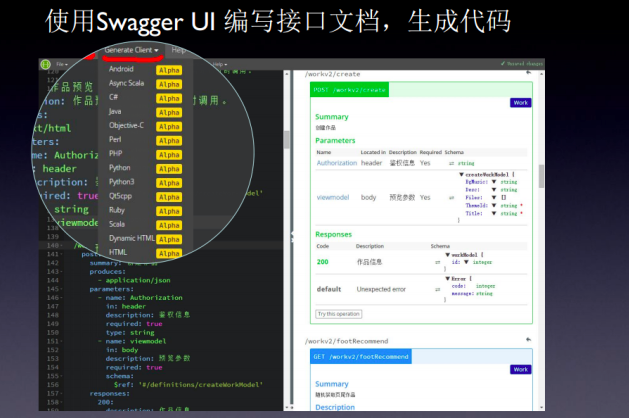Expand BgMusic property triangle

click(x=494, y=182)
